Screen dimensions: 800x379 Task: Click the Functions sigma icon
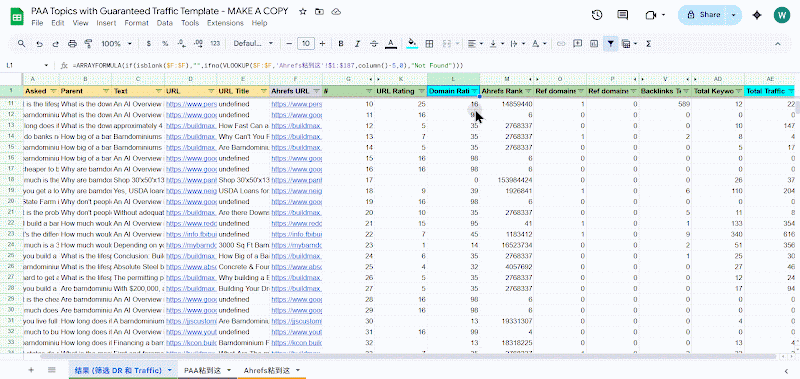coord(648,44)
